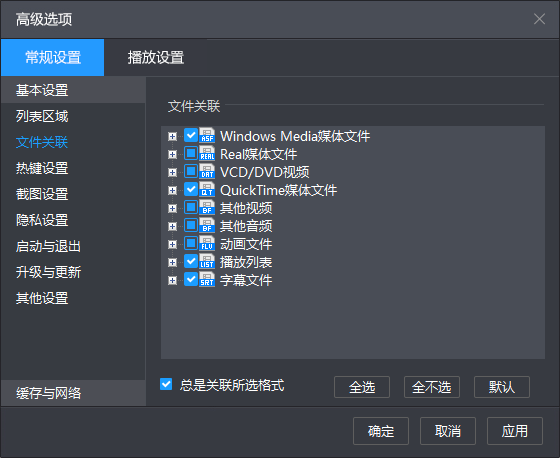Image resolution: width=560 pixels, height=458 pixels.
Task: Switch to the 播放设置 tab
Action: click(156, 58)
